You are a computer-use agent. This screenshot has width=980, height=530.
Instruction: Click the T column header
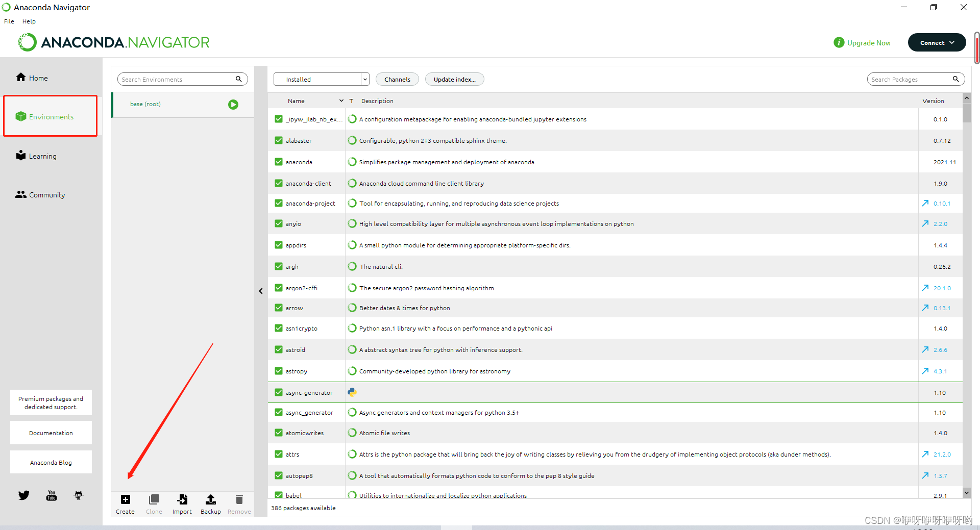(x=351, y=101)
